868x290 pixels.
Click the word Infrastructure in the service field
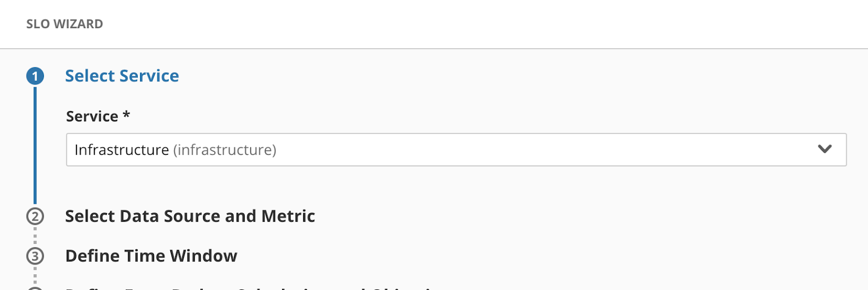[x=122, y=150]
